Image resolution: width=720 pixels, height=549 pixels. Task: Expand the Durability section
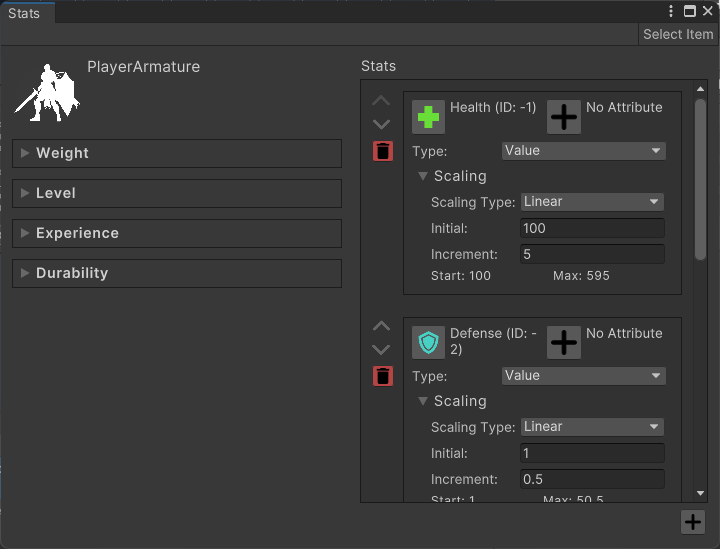(x=177, y=273)
